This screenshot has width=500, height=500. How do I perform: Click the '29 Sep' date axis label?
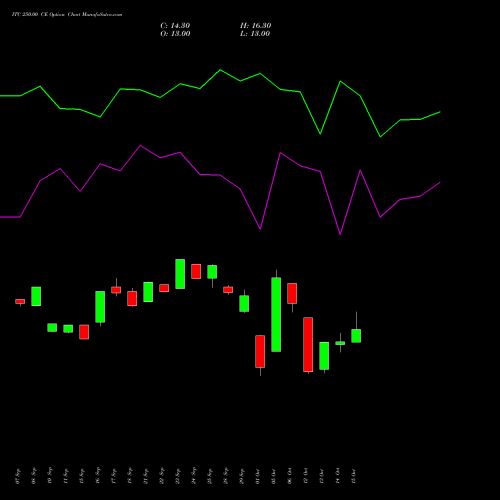pyautogui.click(x=242, y=476)
